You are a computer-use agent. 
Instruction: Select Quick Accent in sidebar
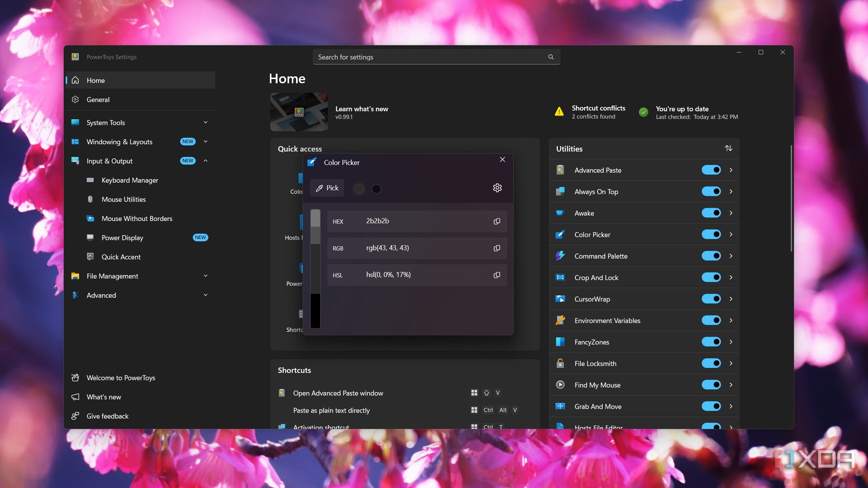(x=141, y=257)
